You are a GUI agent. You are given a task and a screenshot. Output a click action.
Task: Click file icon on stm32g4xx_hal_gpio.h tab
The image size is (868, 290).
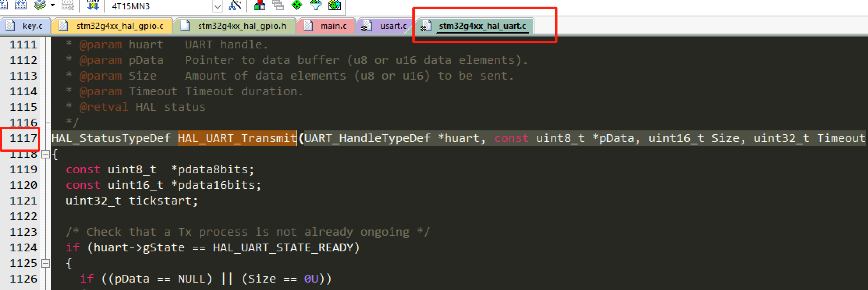pos(185,26)
